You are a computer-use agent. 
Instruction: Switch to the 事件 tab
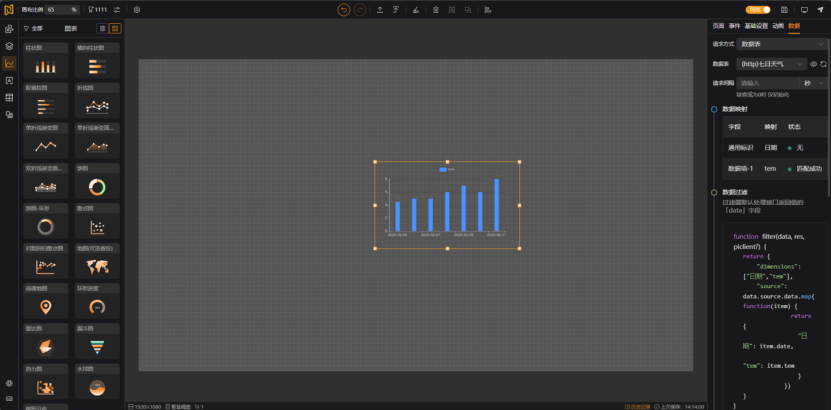click(x=734, y=25)
